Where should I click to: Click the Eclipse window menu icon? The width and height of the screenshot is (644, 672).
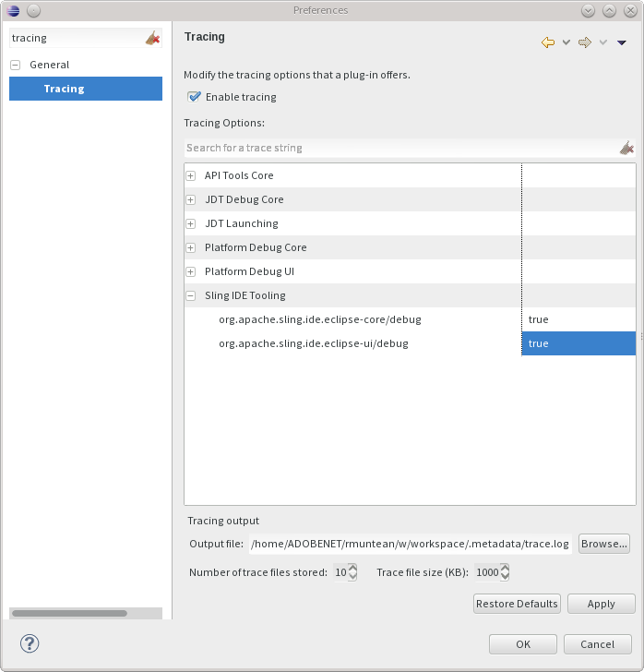[x=13, y=10]
